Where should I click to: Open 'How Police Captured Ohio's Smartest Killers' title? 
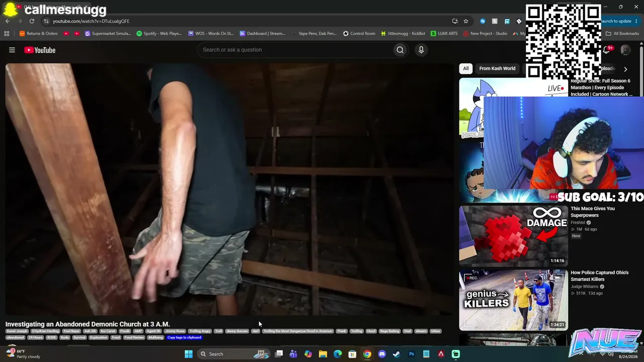pos(600,276)
